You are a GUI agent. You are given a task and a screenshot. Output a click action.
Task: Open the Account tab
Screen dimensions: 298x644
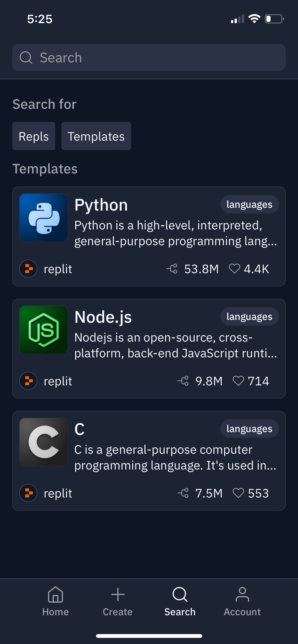tap(242, 602)
